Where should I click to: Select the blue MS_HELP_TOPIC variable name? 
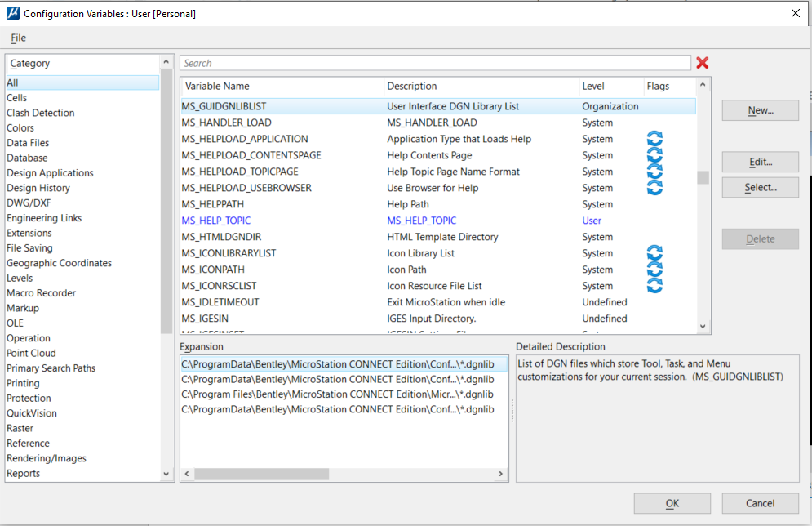216,221
